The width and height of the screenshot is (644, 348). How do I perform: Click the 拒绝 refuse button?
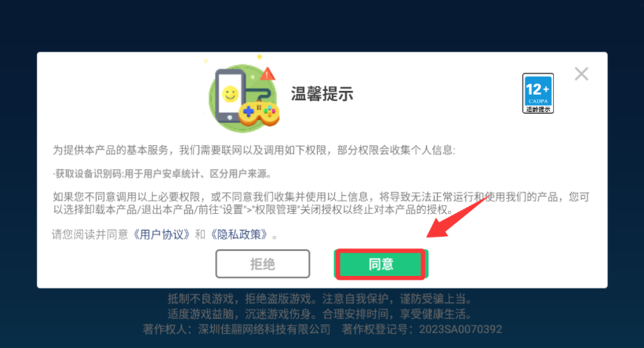coord(263,264)
